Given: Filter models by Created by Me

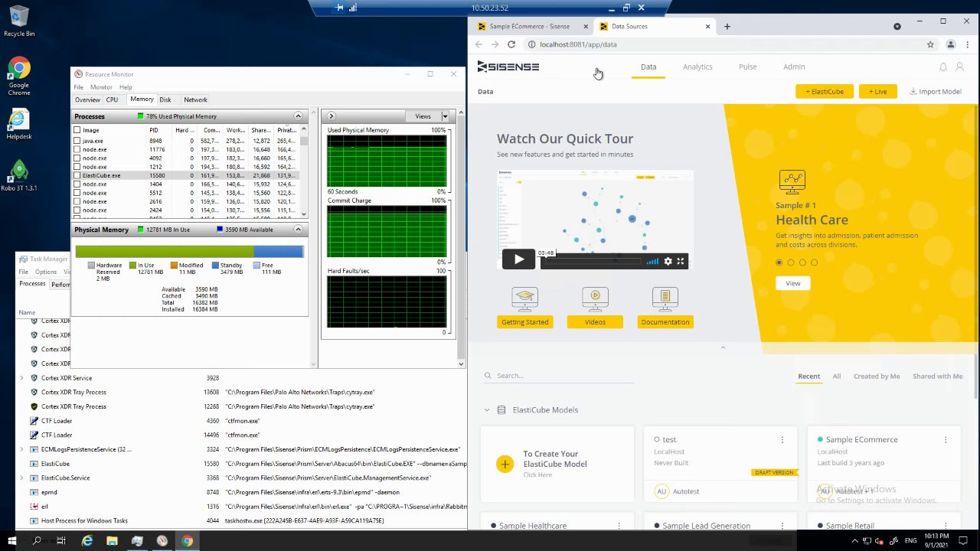Looking at the screenshot, I should coord(877,377).
